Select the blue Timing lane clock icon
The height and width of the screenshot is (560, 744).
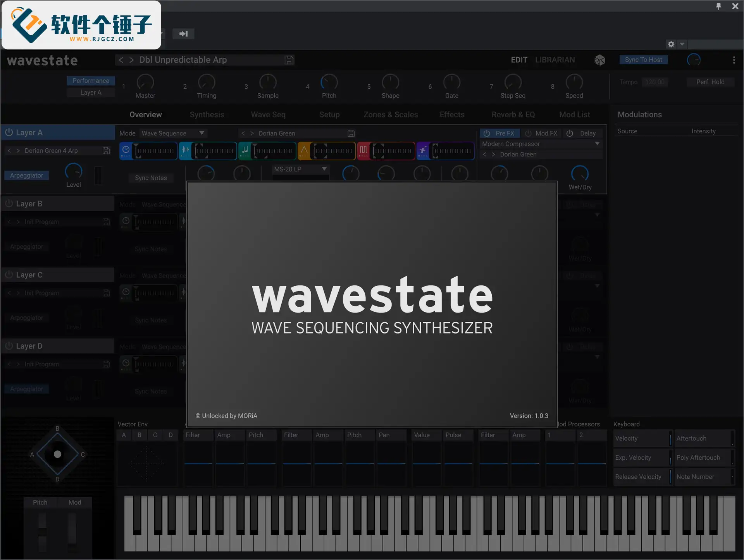click(x=126, y=150)
